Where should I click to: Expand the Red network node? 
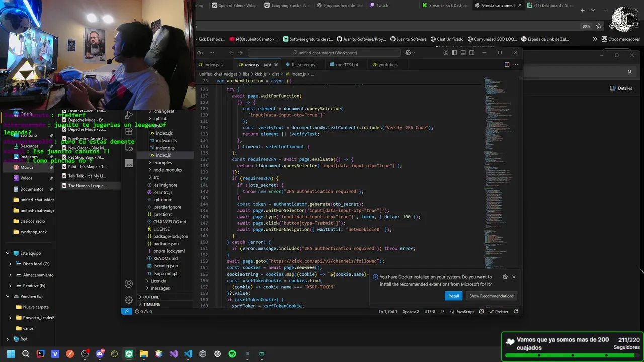(8, 339)
